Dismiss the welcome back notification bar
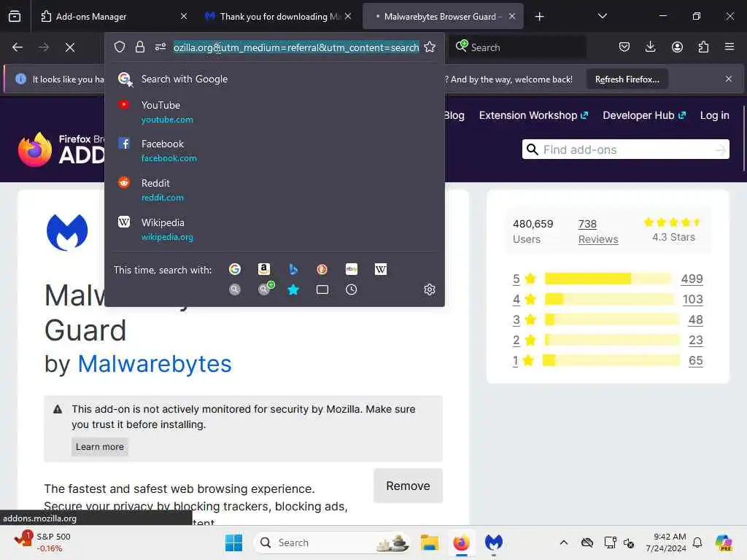 coord(729,79)
